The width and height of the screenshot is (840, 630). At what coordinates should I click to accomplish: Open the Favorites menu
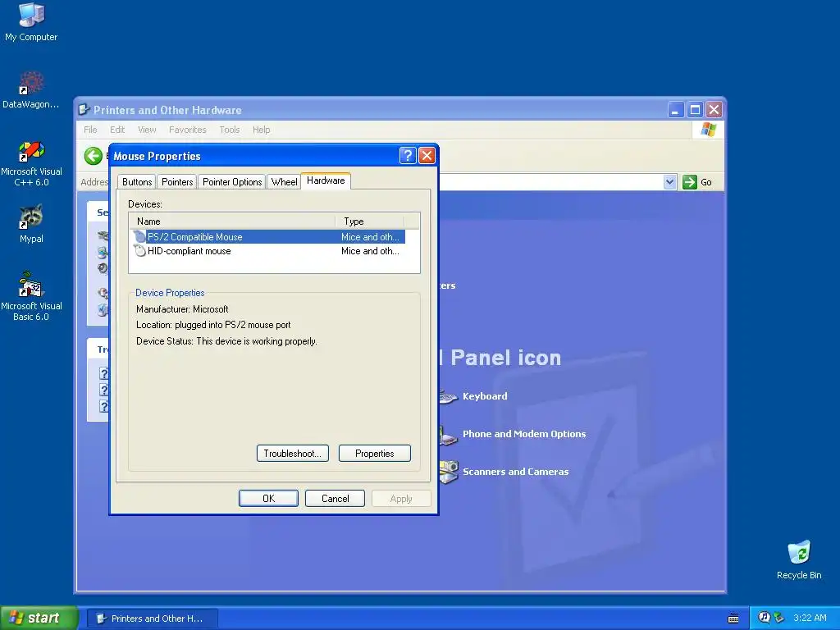(188, 130)
